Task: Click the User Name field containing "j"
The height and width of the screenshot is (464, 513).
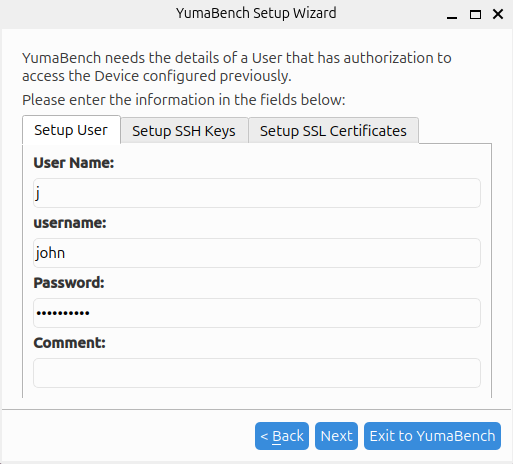Action: coord(257,193)
